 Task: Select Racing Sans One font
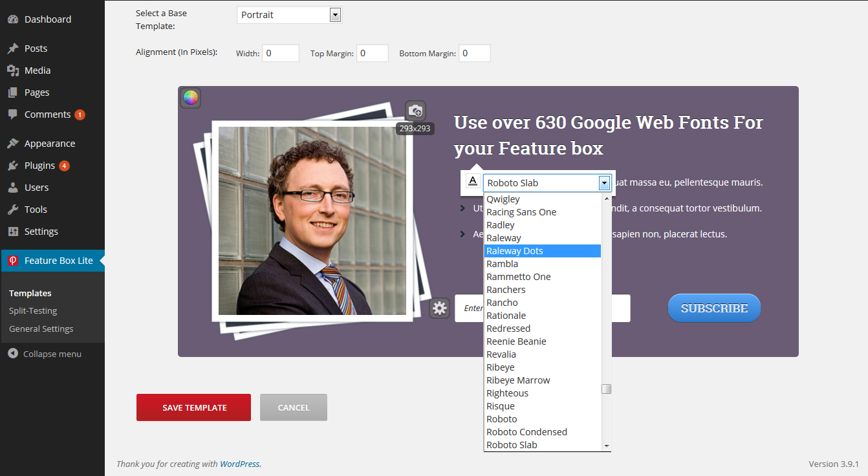click(543, 212)
